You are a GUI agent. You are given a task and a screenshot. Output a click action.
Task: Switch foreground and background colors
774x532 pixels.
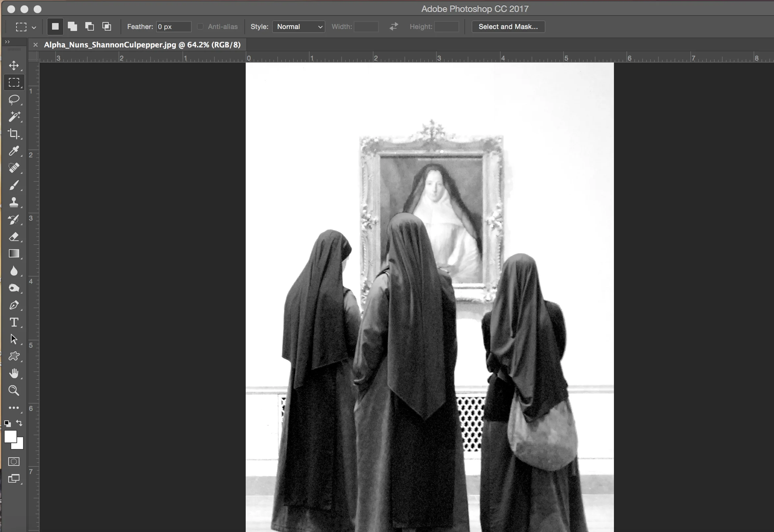[x=19, y=423]
